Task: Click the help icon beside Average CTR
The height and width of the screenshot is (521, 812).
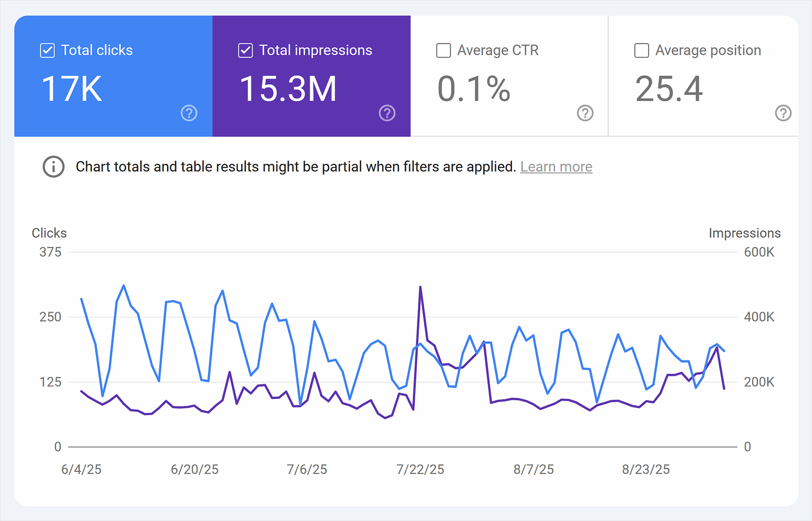Action: click(585, 113)
